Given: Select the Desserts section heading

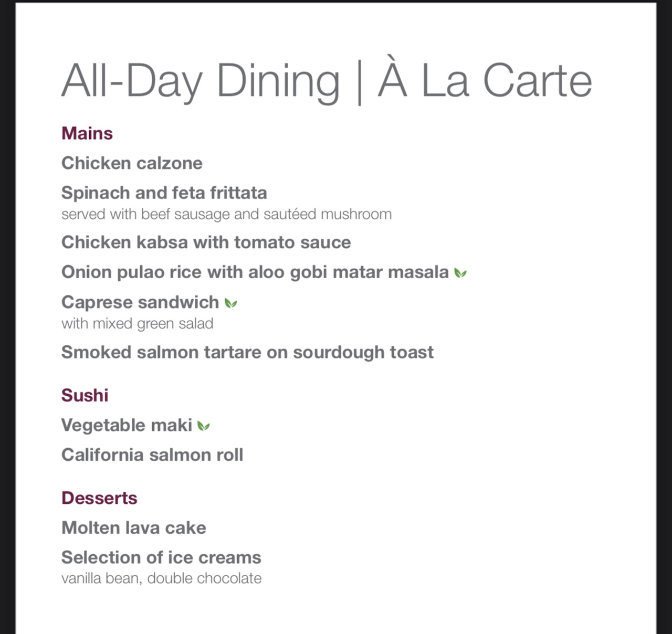Looking at the screenshot, I should [x=99, y=498].
